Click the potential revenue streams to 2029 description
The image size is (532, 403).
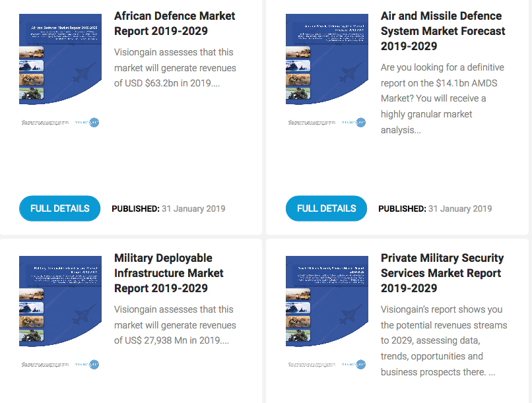(x=443, y=340)
